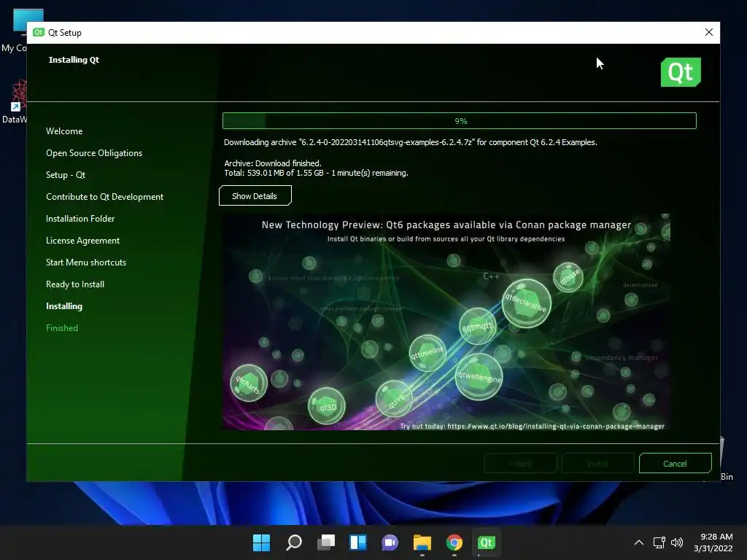The width and height of the screenshot is (747, 560).
Task: Click the qtcharts bubble in banner
Action: point(249,383)
